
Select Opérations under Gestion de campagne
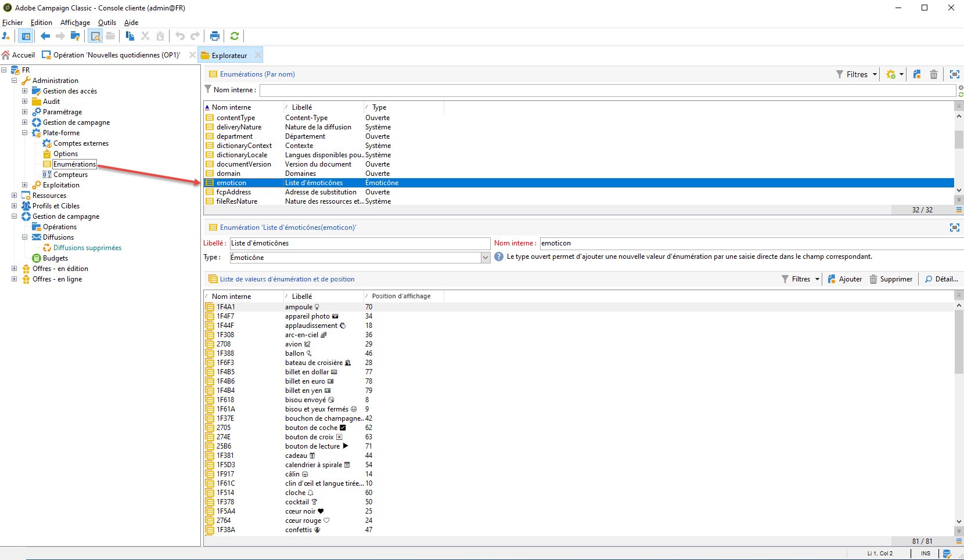[60, 227]
